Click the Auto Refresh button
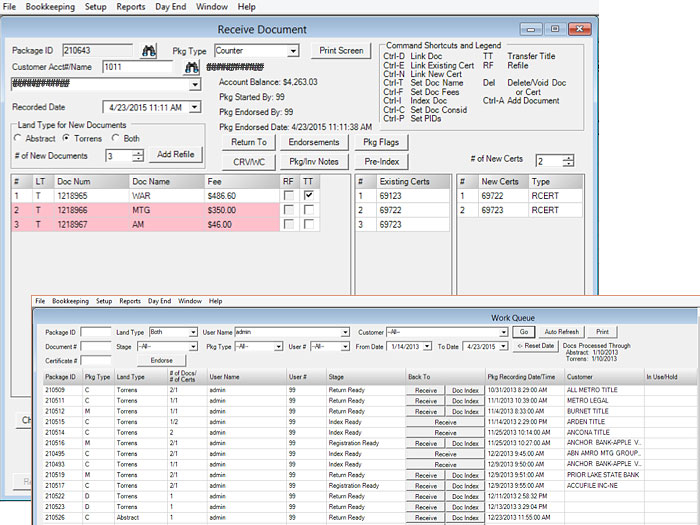The image size is (700, 525). click(x=561, y=332)
